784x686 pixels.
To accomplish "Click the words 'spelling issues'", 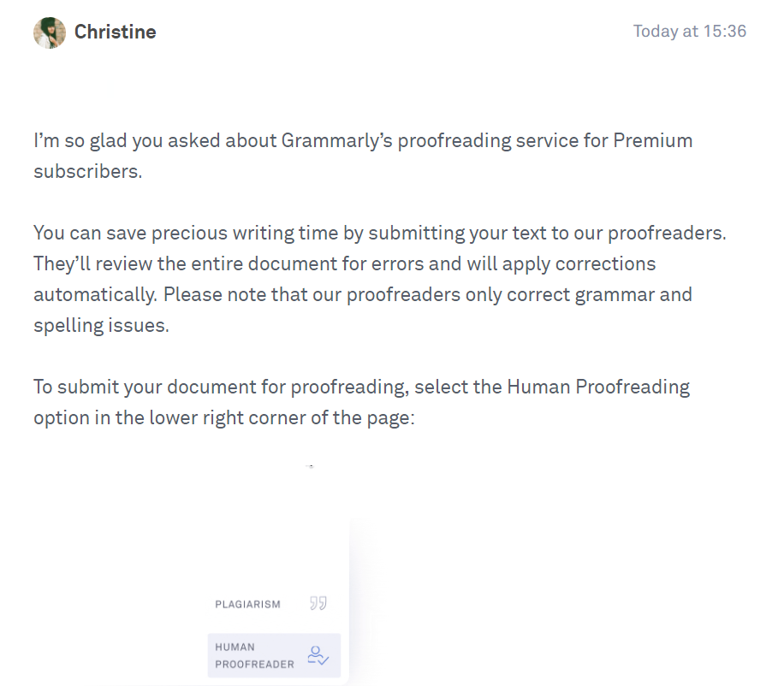I will click(x=101, y=326).
